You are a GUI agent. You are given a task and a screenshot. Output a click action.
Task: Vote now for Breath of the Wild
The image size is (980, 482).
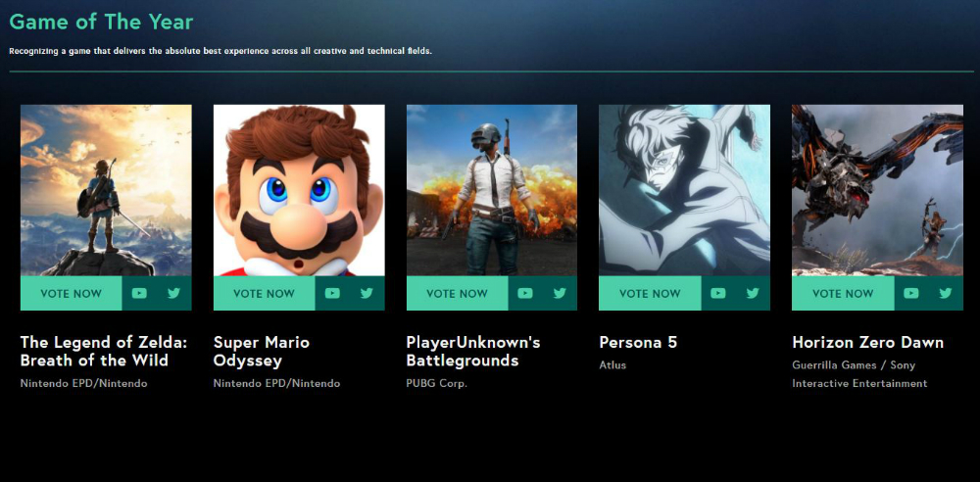[x=72, y=293]
